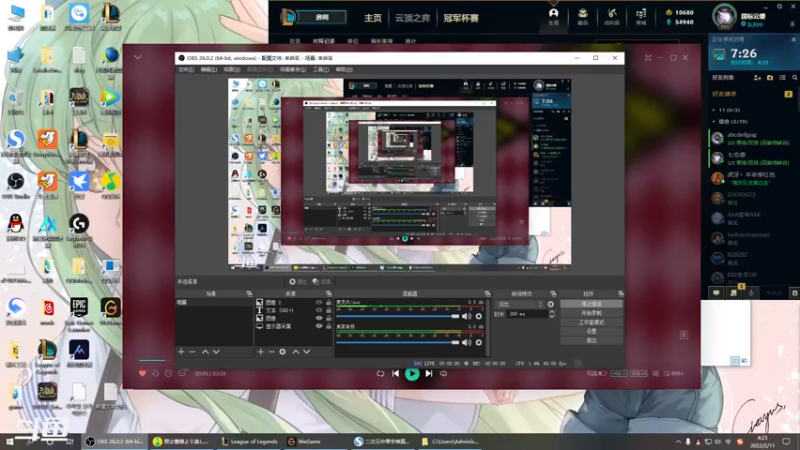The height and width of the screenshot is (450, 800).
Task: Click the add friend icon in friends list
Action: click(757, 78)
